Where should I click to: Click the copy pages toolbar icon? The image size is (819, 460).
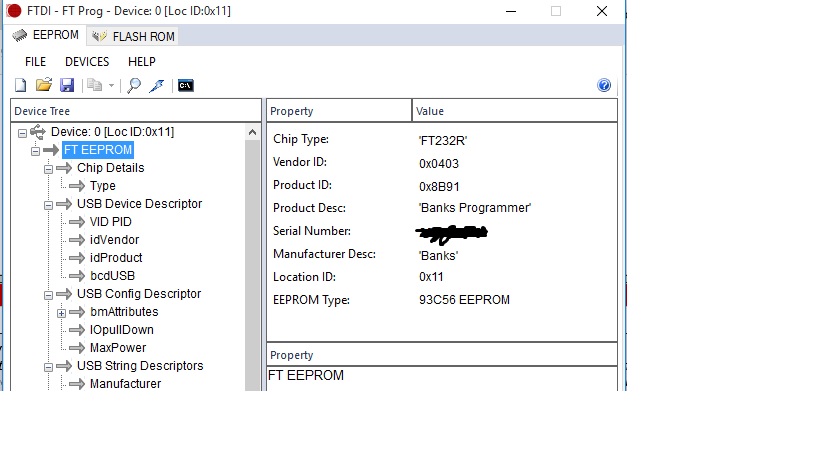click(95, 85)
